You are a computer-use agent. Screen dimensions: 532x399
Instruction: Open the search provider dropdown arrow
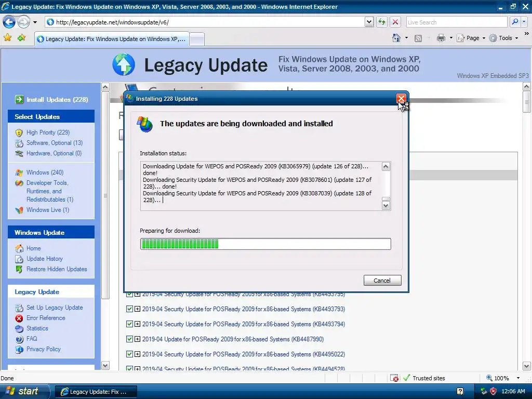pyautogui.click(x=525, y=22)
